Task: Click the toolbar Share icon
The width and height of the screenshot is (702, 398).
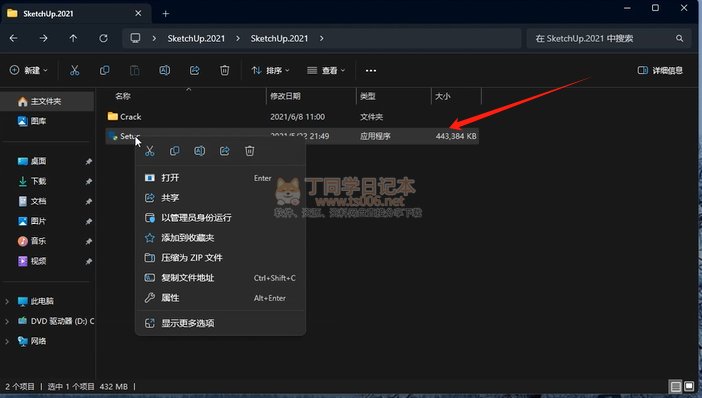Action: (194, 70)
